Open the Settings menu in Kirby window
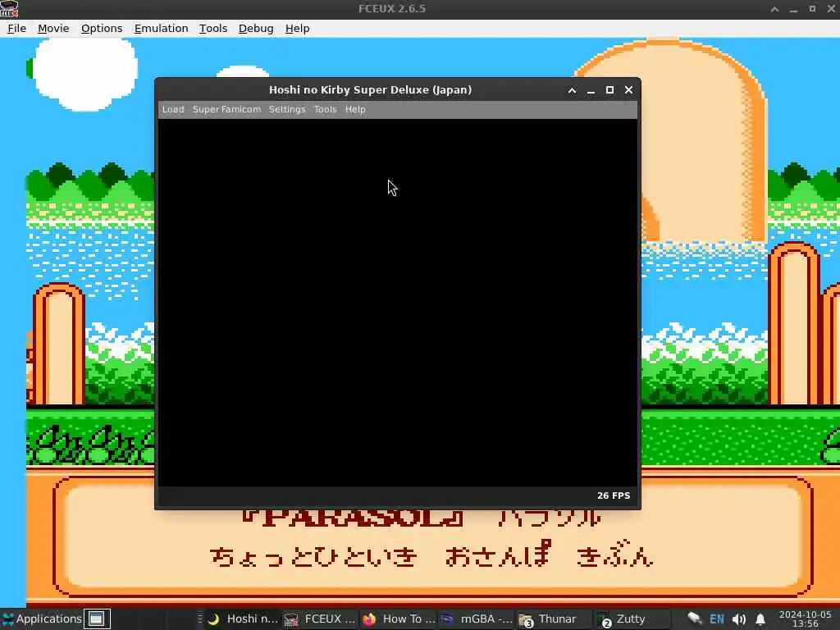840x630 pixels. [286, 109]
